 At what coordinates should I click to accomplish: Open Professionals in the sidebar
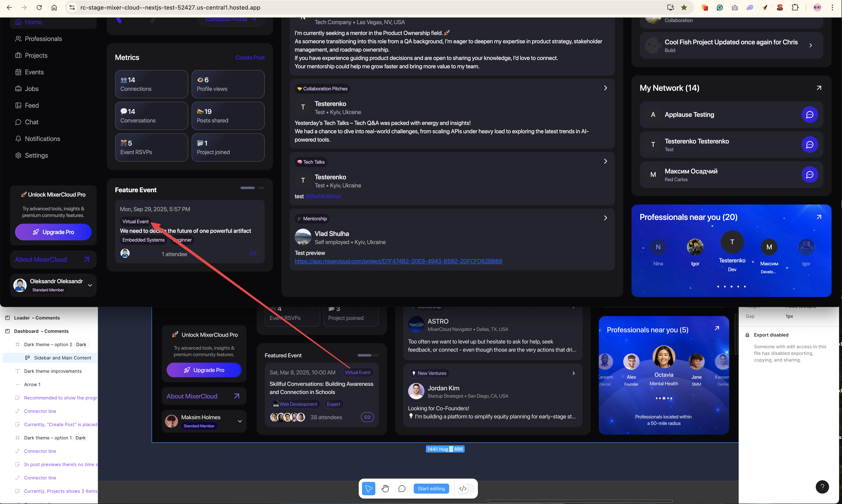[x=43, y=39]
